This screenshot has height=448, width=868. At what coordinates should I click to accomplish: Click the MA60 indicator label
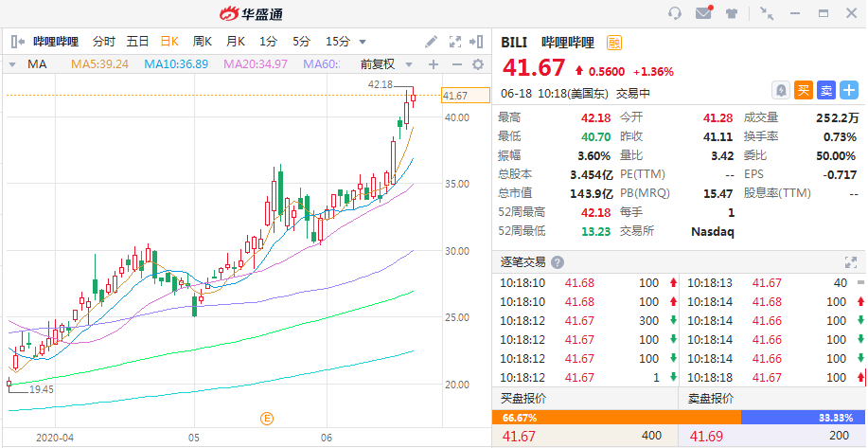tap(322, 64)
